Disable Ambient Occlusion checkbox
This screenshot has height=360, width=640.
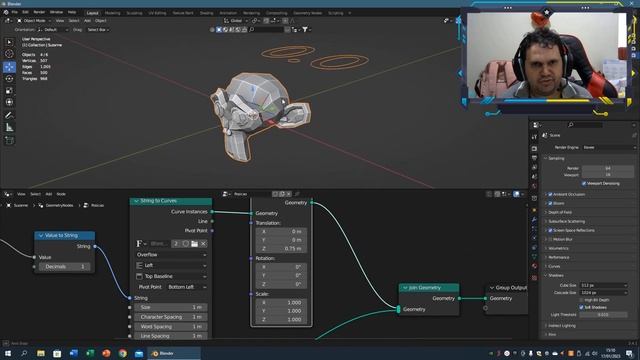550,194
